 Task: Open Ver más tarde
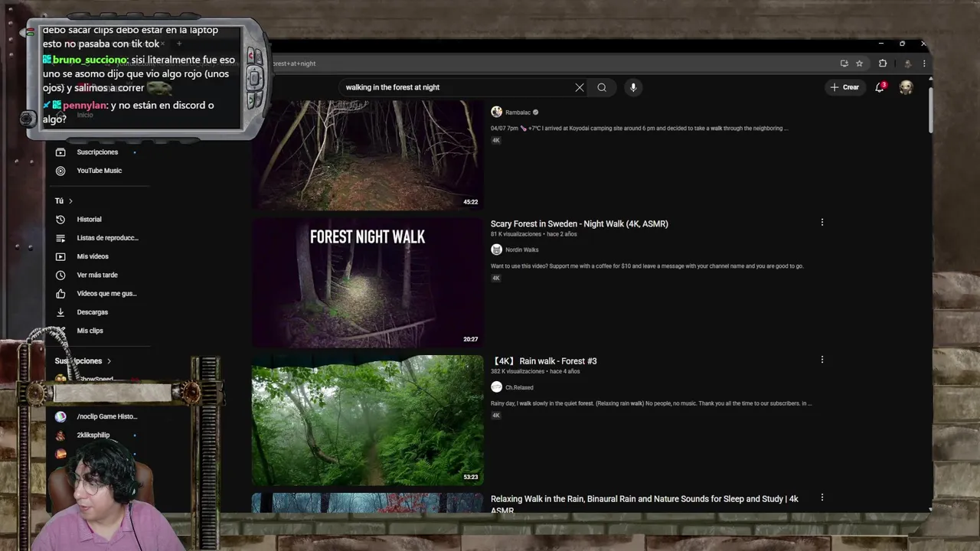pyautogui.click(x=97, y=275)
